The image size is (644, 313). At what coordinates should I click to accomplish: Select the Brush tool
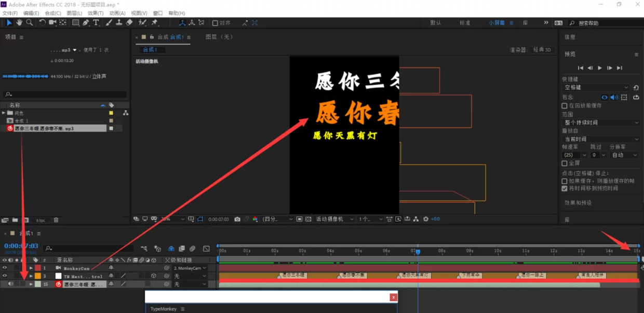click(x=109, y=23)
